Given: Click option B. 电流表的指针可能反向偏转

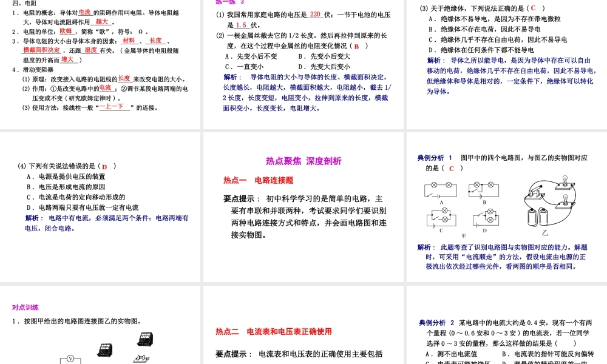Looking at the screenshot, I should click(548, 354).
